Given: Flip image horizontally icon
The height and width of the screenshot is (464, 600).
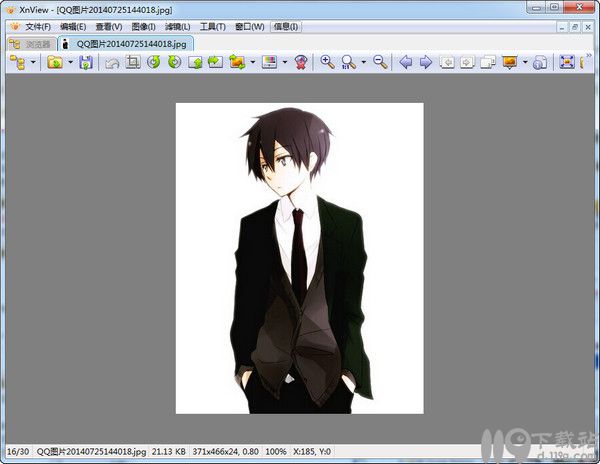Looking at the screenshot, I should tap(215, 62).
